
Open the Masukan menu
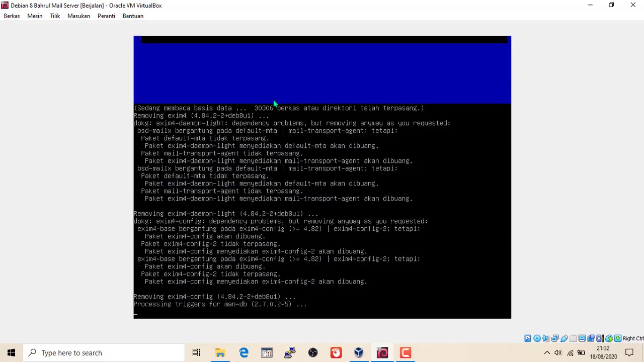[78, 16]
